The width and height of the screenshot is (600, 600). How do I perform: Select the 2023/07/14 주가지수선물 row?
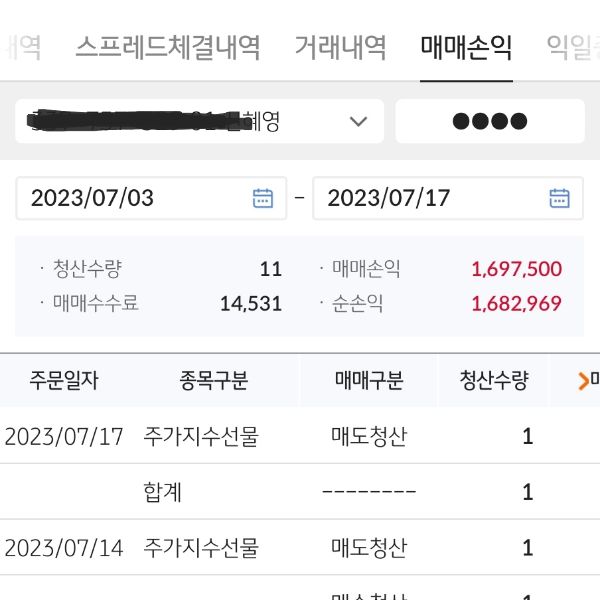coord(280,548)
